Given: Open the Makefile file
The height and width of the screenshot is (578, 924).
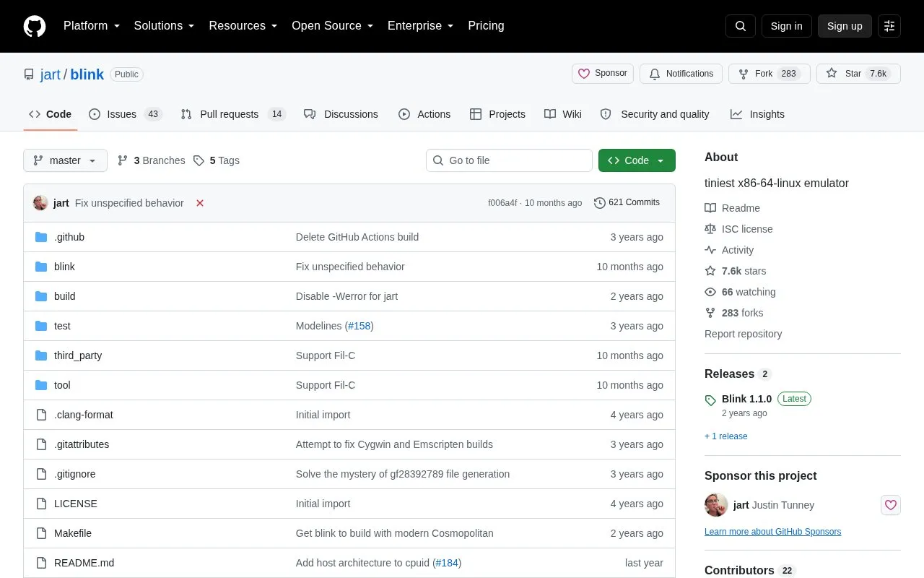Looking at the screenshot, I should click(x=73, y=533).
